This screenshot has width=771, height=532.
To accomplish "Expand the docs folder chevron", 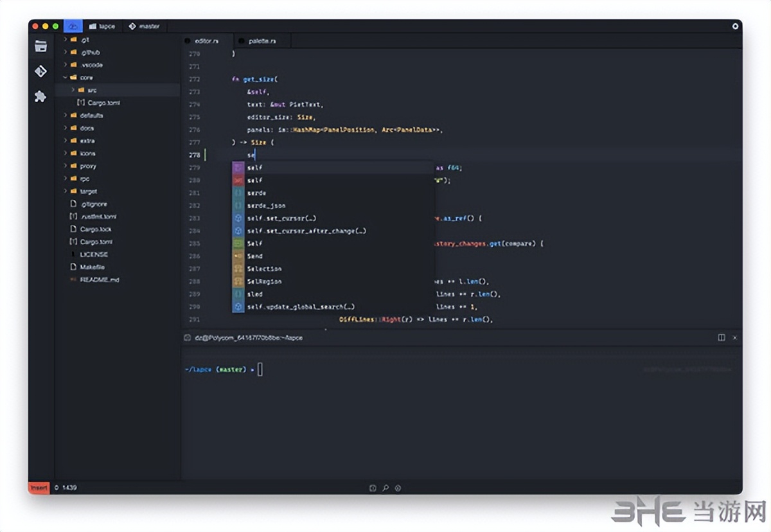I will point(65,128).
